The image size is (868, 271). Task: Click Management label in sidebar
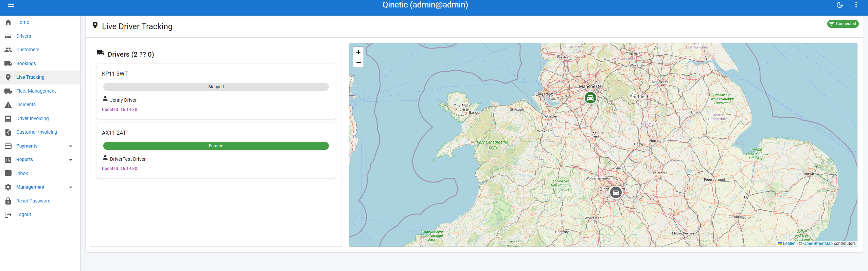point(30,187)
